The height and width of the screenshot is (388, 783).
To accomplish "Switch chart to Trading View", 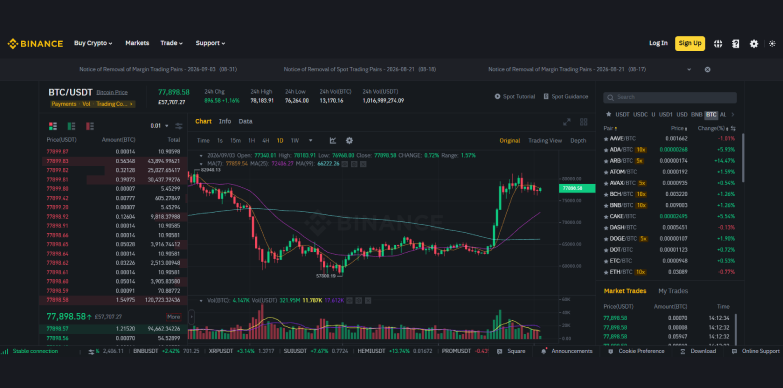I will 545,140.
